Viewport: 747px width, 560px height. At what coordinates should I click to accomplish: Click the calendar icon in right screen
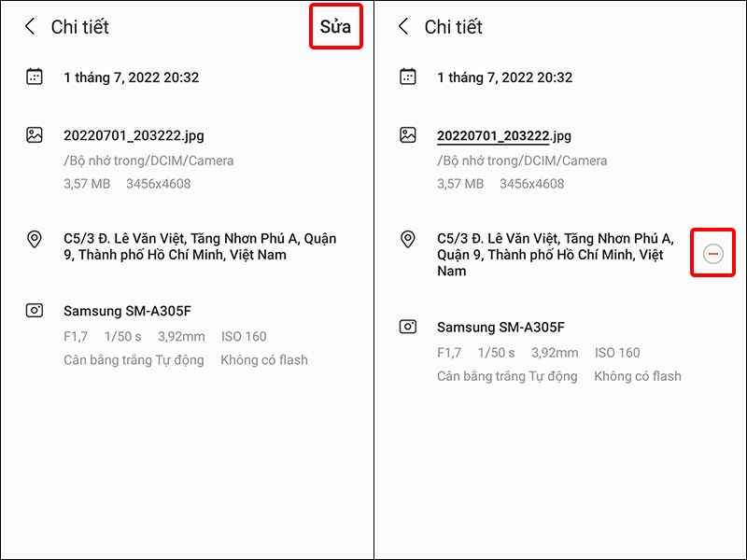click(408, 77)
